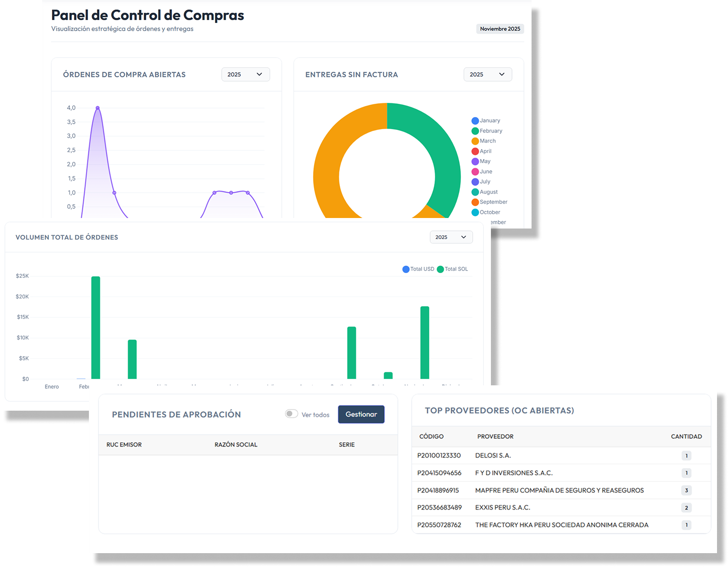Expand year dropdown in Entregas Sin Factura
Screen dimensions: 728x567
[488, 75]
